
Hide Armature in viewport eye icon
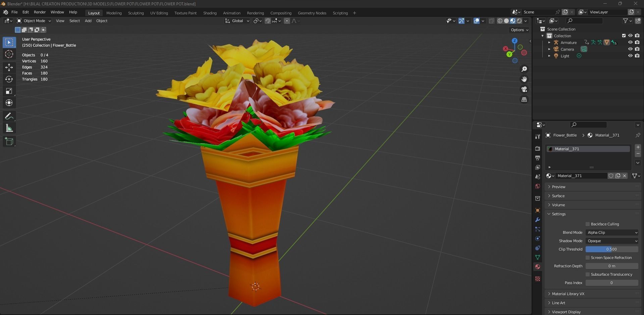(x=630, y=42)
